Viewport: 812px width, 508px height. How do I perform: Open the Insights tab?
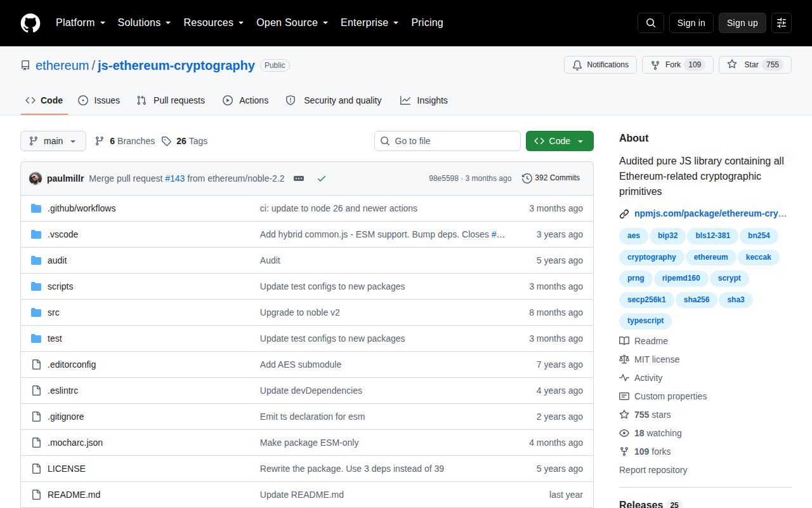pos(424,100)
